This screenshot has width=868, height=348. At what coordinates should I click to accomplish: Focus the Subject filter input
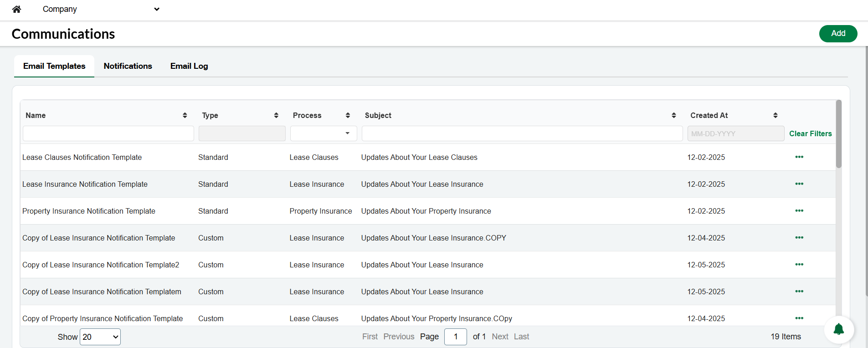(x=522, y=133)
